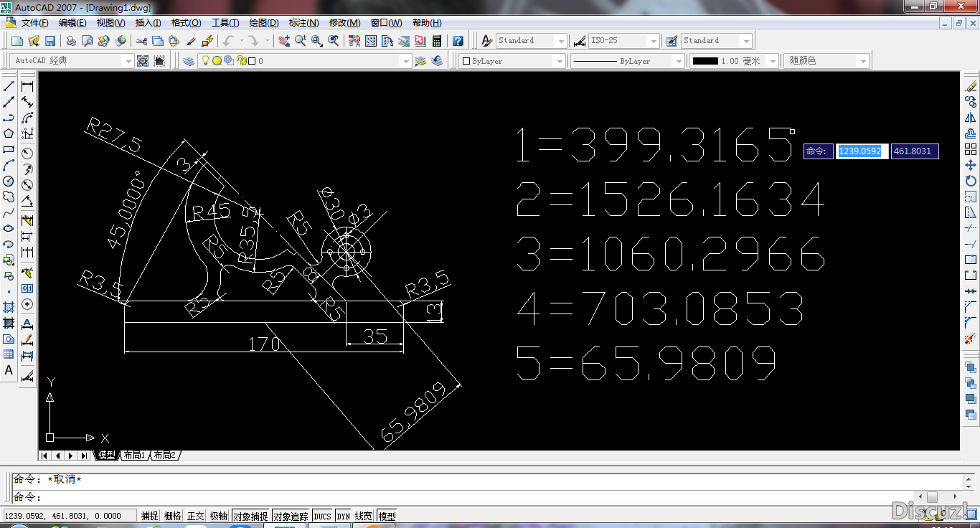The height and width of the screenshot is (528, 980).
Task: Open the 文件(F) menu
Action: point(34,23)
